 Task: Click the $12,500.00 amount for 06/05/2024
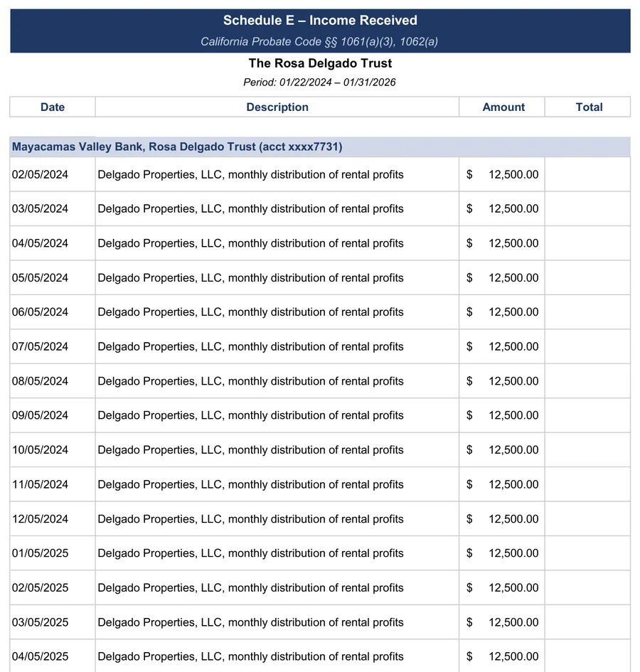(x=502, y=312)
